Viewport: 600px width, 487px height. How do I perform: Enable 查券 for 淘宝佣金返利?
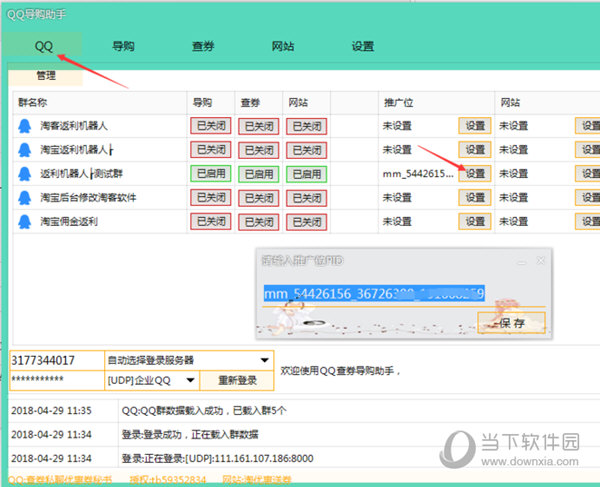click(x=259, y=222)
